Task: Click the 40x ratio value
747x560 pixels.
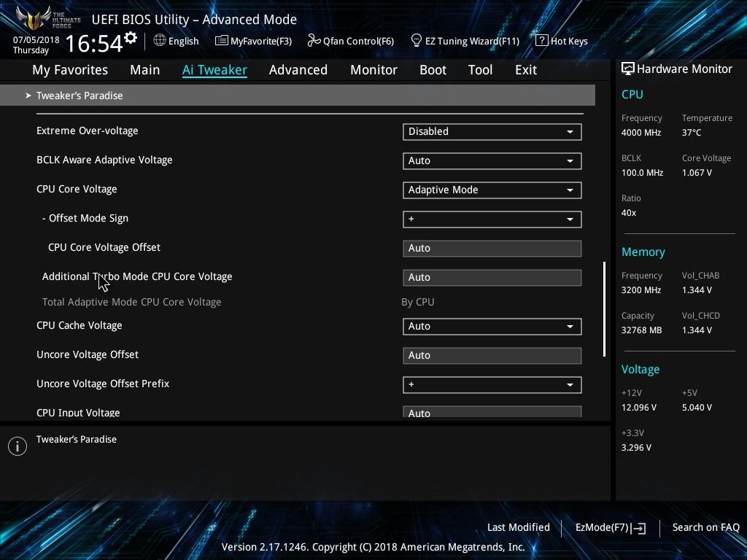Action: [x=628, y=212]
